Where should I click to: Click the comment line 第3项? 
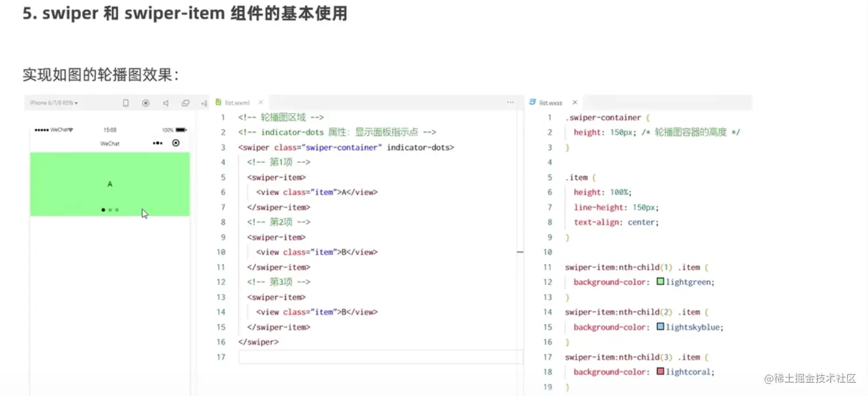tap(278, 282)
